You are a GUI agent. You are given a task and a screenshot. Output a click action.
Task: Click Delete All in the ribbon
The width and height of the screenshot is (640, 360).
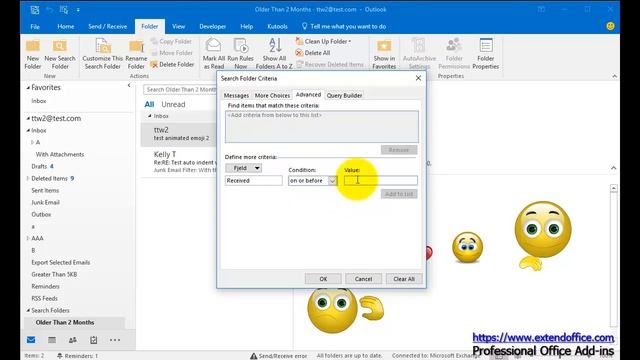[313, 53]
